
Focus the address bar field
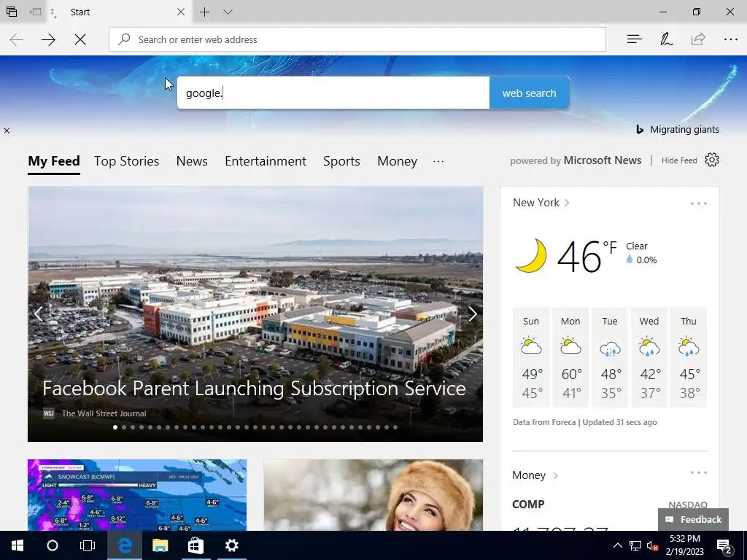coord(357,39)
